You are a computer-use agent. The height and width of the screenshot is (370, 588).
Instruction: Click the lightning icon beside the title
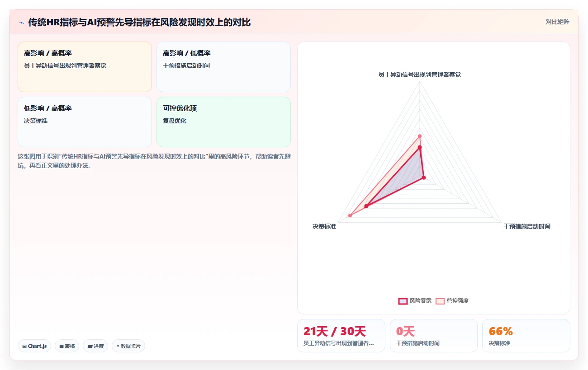(21, 22)
